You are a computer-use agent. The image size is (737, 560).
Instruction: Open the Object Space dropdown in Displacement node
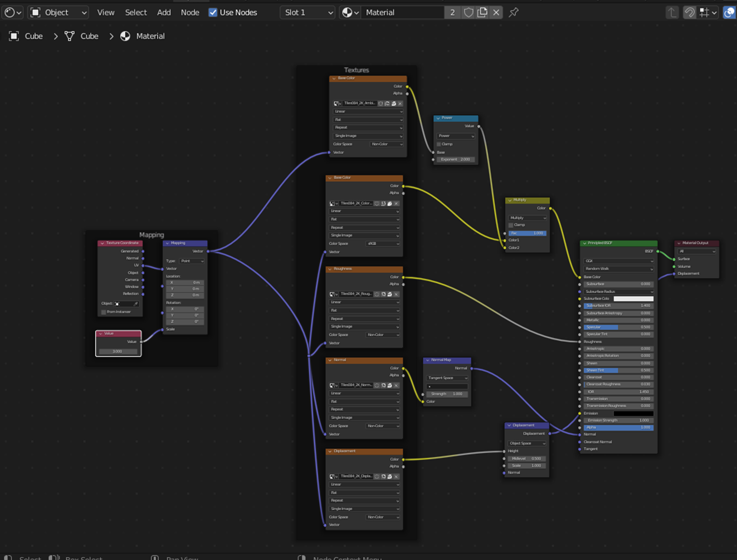[527, 444]
